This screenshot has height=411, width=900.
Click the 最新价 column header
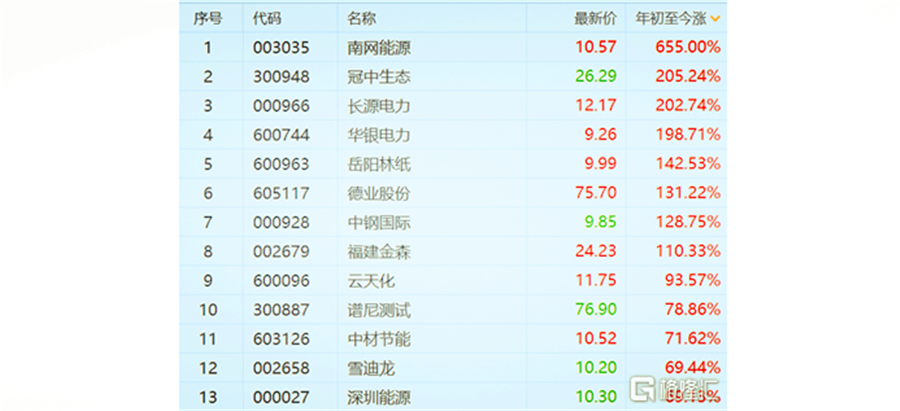coord(595,18)
